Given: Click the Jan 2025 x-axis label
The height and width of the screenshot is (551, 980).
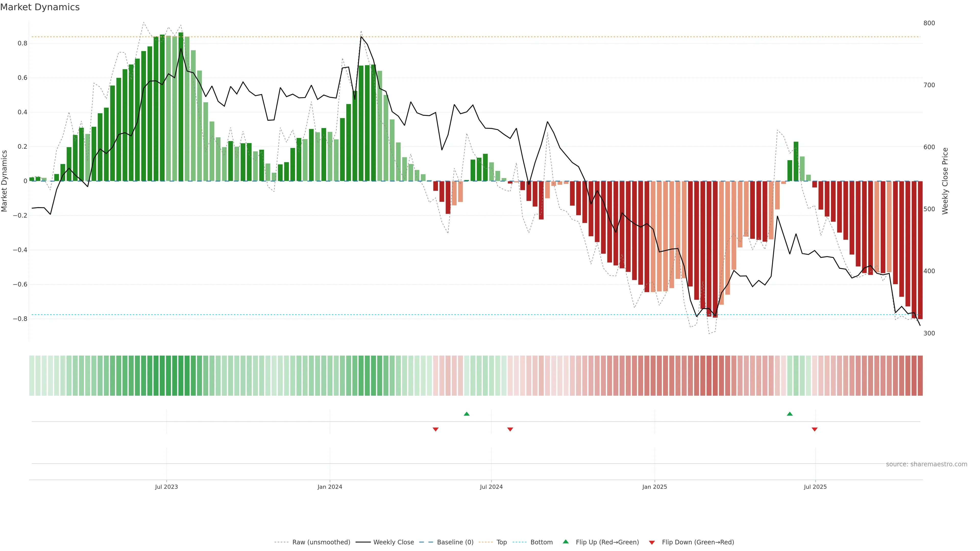Looking at the screenshot, I should tap(654, 487).
